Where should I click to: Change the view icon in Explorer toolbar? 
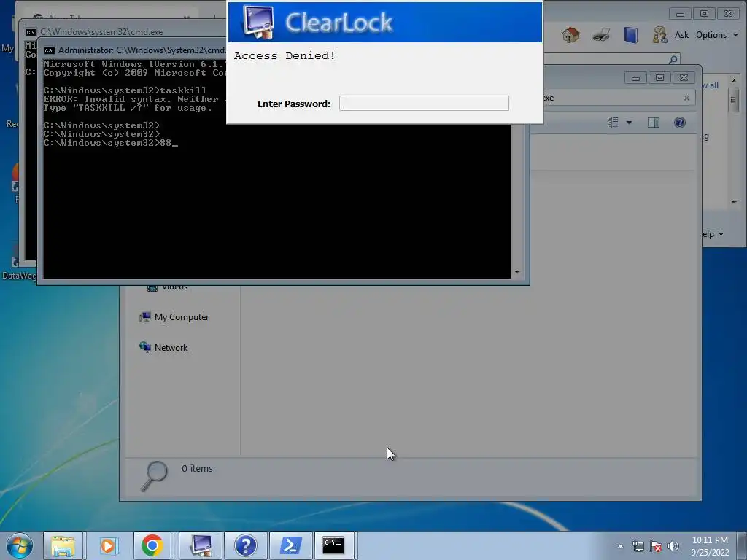(613, 122)
